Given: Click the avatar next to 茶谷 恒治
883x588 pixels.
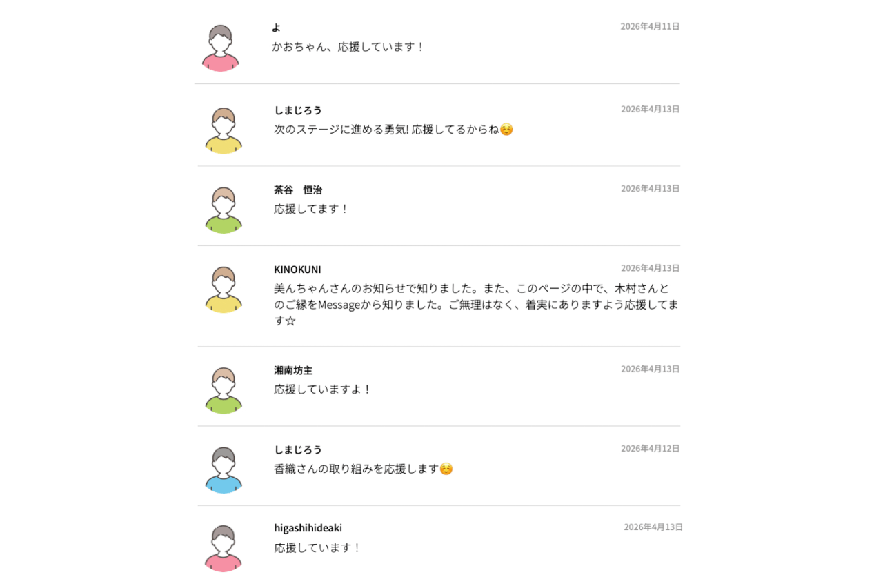Looking at the screenshot, I should [x=224, y=210].
